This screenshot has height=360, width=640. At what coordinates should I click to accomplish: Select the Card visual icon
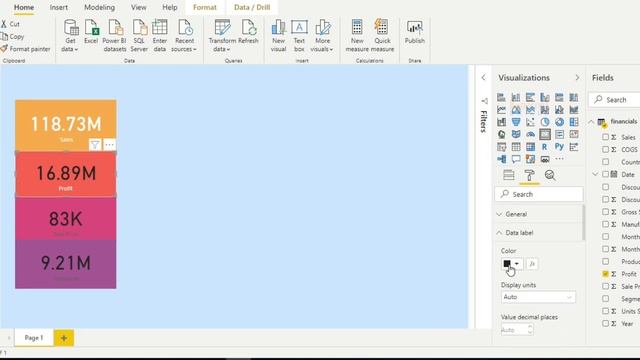coord(545,134)
